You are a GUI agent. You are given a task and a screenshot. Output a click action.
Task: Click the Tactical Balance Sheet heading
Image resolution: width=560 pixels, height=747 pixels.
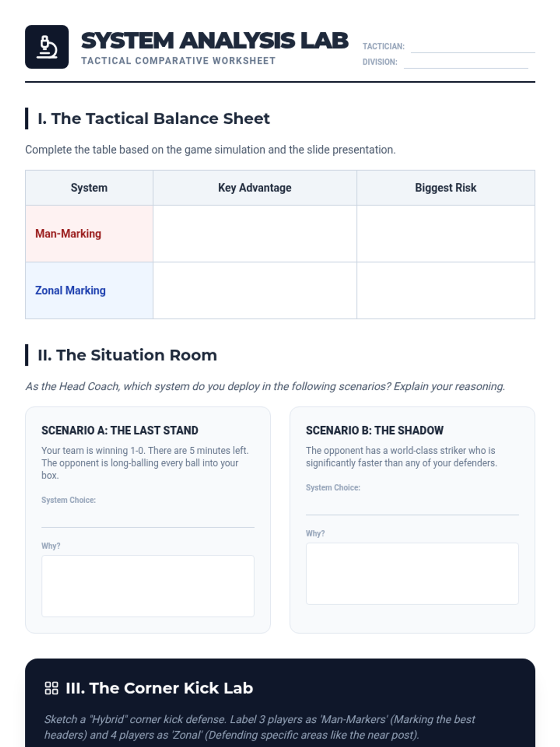pyautogui.click(x=154, y=119)
